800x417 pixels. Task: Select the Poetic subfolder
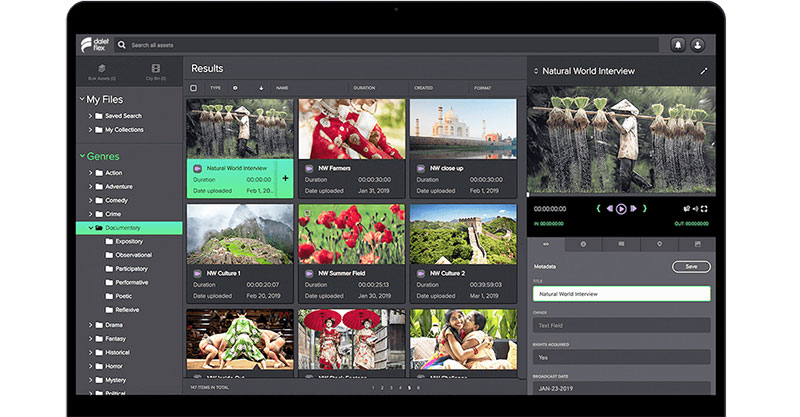118,296
